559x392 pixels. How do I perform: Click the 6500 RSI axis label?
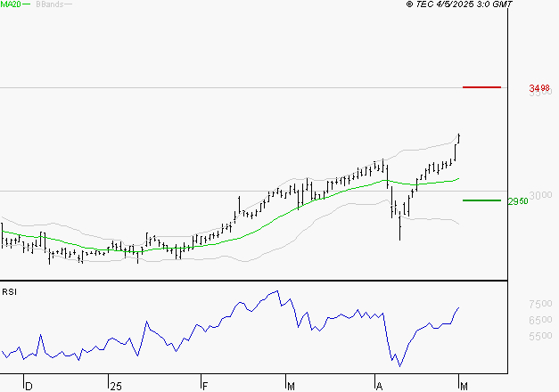tap(540, 320)
